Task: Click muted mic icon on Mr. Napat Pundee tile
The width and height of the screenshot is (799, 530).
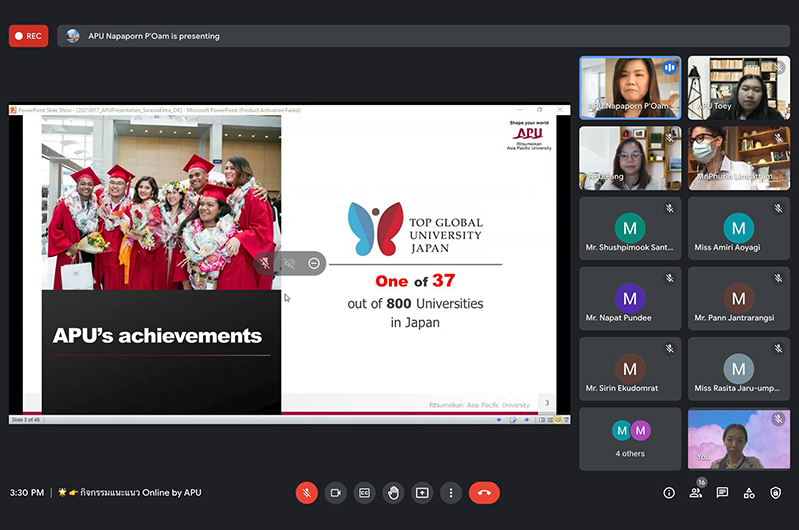Action: (670, 278)
